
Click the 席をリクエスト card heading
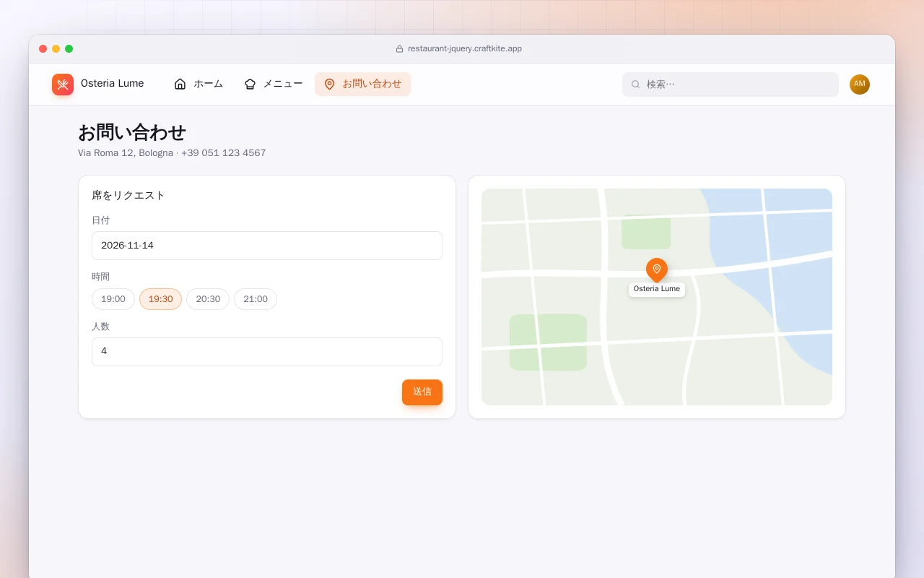click(x=128, y=195)
